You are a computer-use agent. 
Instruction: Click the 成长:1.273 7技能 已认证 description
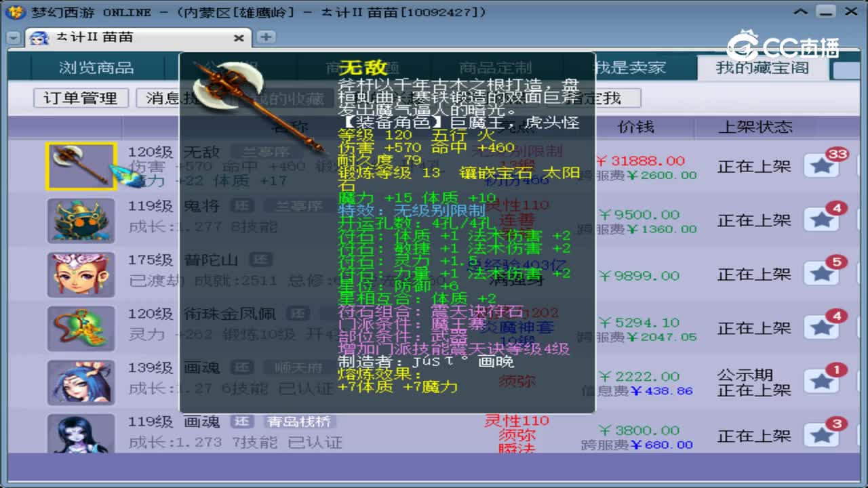click(236, 443)
